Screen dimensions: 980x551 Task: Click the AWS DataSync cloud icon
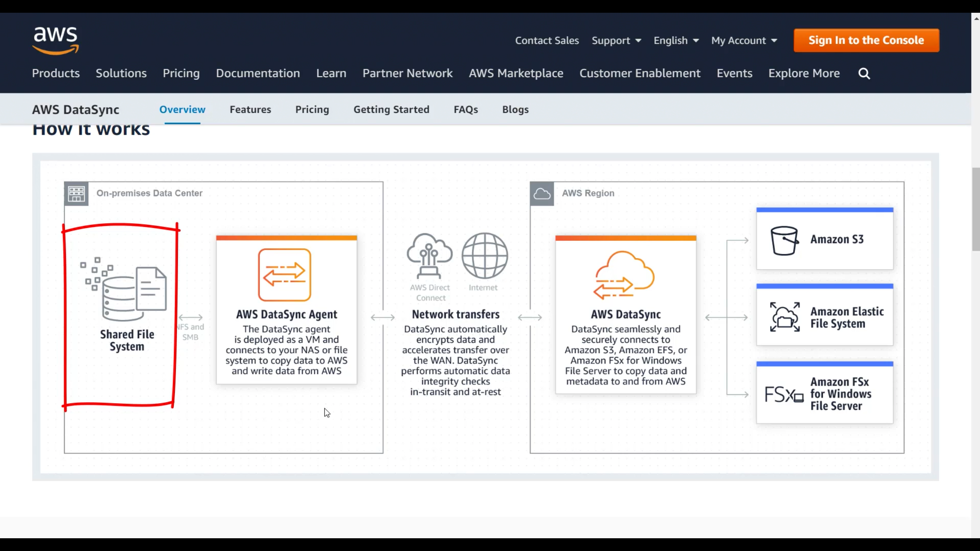(x=625, y=274)
